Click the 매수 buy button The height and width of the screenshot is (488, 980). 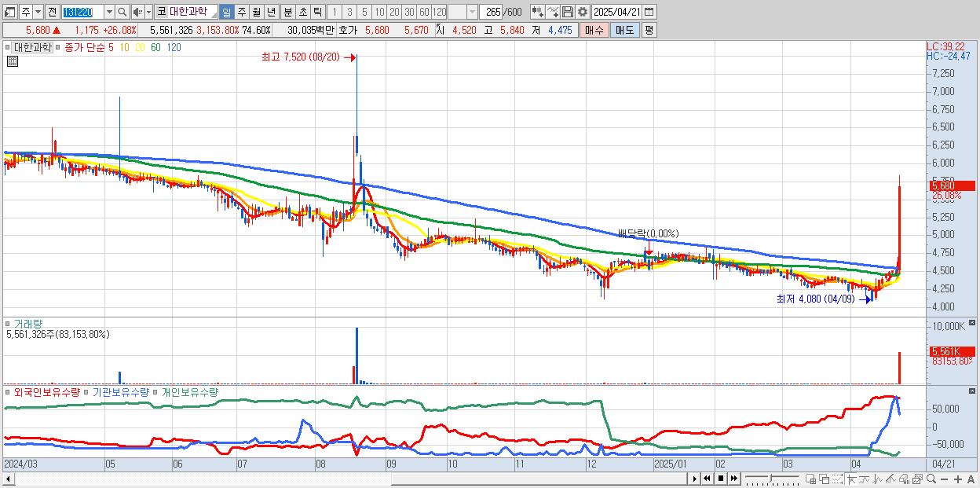click(594, 30)
